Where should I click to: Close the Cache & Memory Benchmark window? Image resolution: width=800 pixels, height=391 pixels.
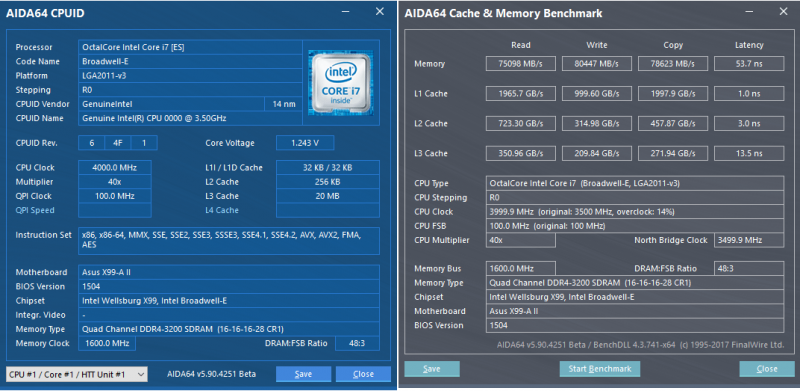783,12
